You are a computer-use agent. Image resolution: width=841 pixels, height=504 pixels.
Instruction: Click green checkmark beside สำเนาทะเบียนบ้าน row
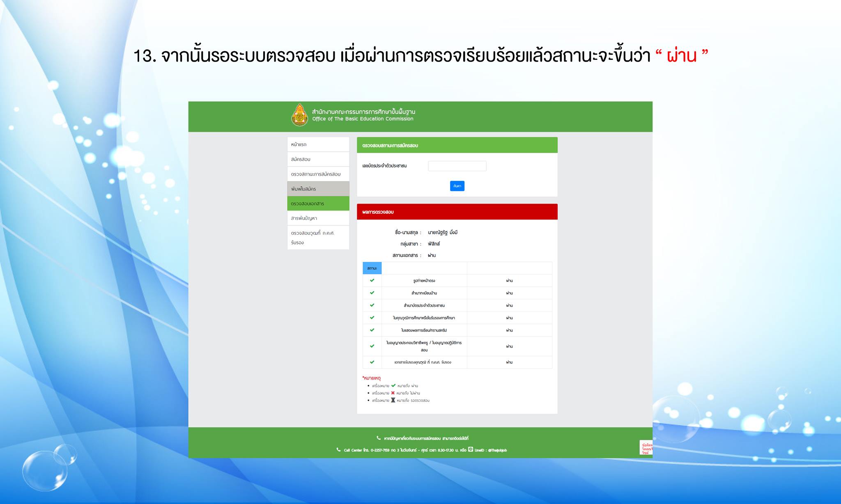pyautogui.click(x=372, y=293)
